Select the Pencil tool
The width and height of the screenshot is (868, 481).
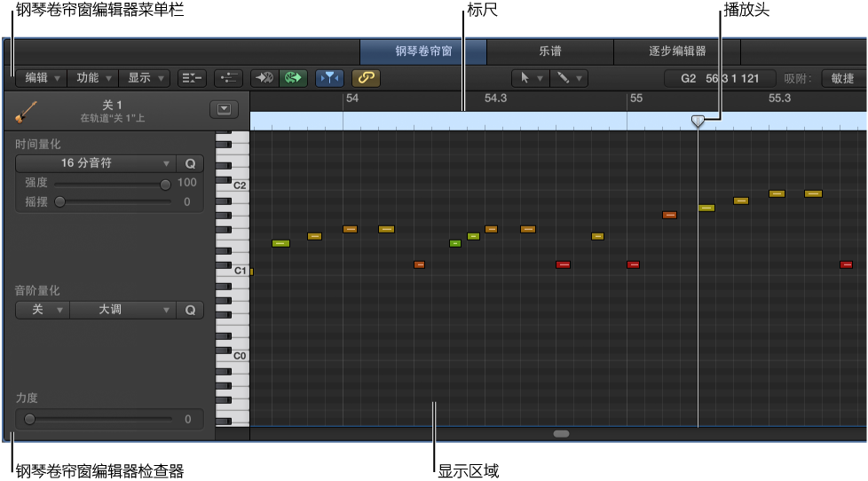tap(563, 78)
